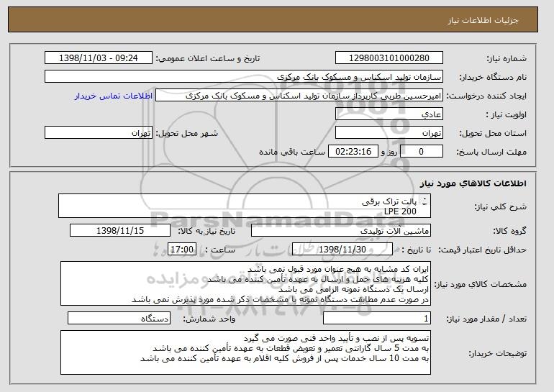Click the توضیحات خریدار text area
Screen dimensions: 554x392
(245, 352)
